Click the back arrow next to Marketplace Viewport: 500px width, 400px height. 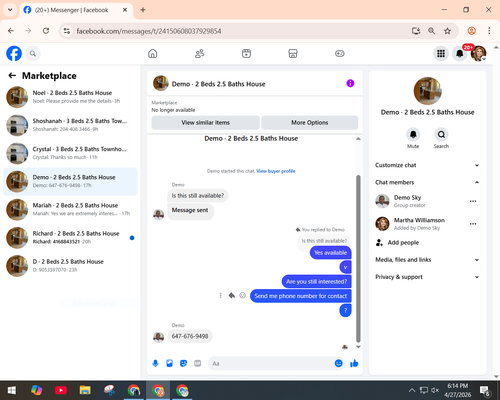point(12,76)
